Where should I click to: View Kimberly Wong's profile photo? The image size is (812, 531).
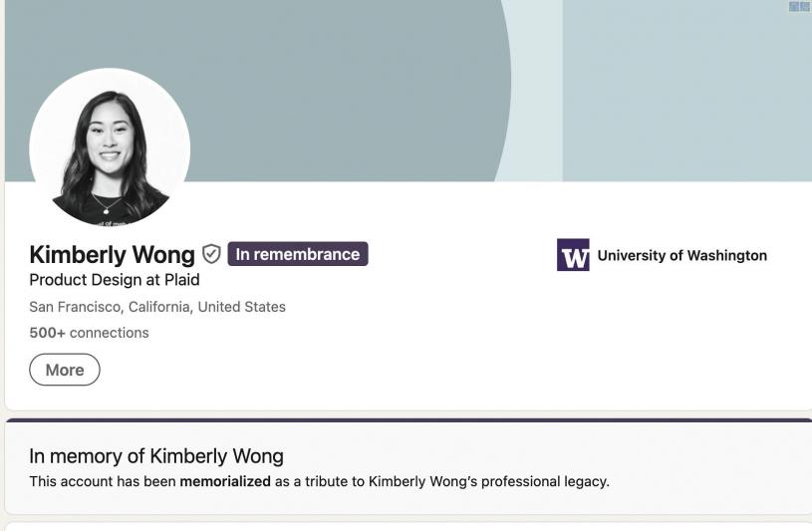(110, 148)
